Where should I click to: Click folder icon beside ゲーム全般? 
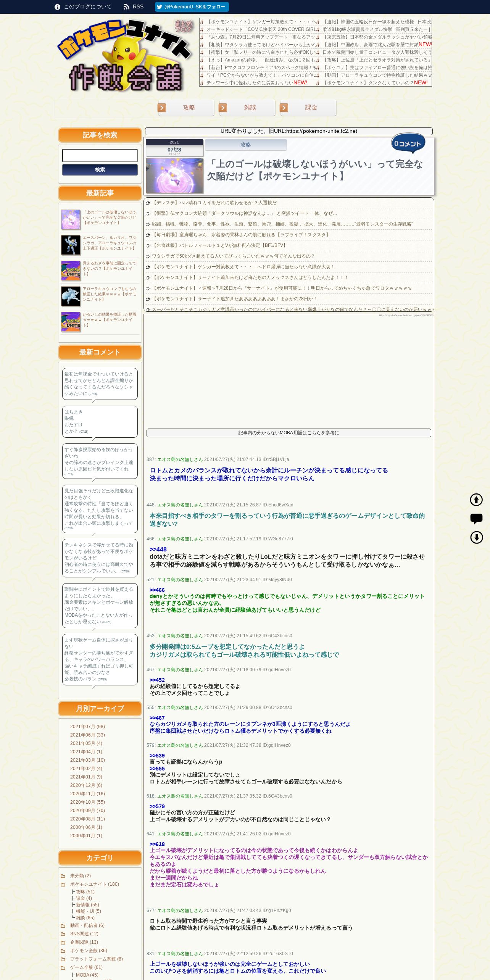point(63,967)
